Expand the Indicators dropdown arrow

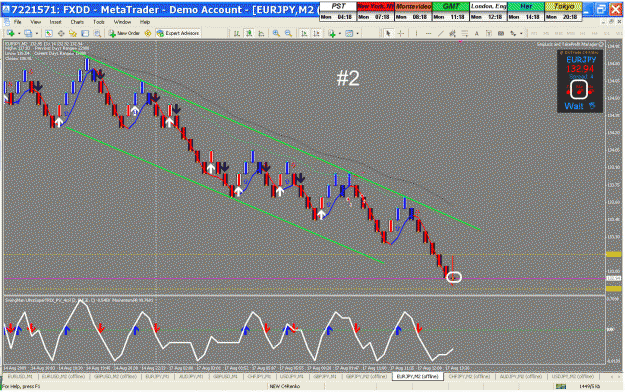(x=340, y=33)
